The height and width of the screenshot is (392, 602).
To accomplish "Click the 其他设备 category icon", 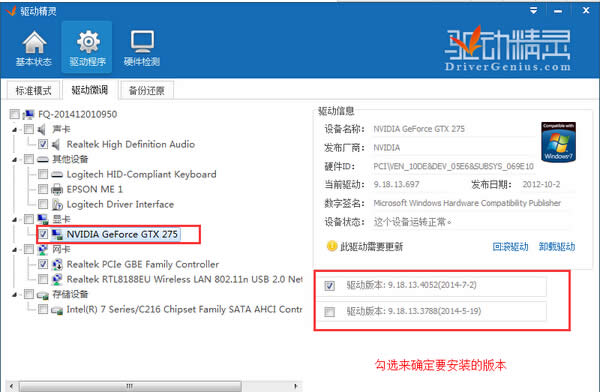I will (42, 159).
